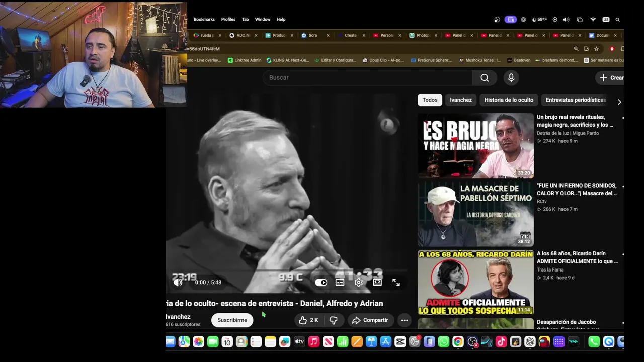
Task: Mute the video with the speaker icon
Action: [178, 282]
